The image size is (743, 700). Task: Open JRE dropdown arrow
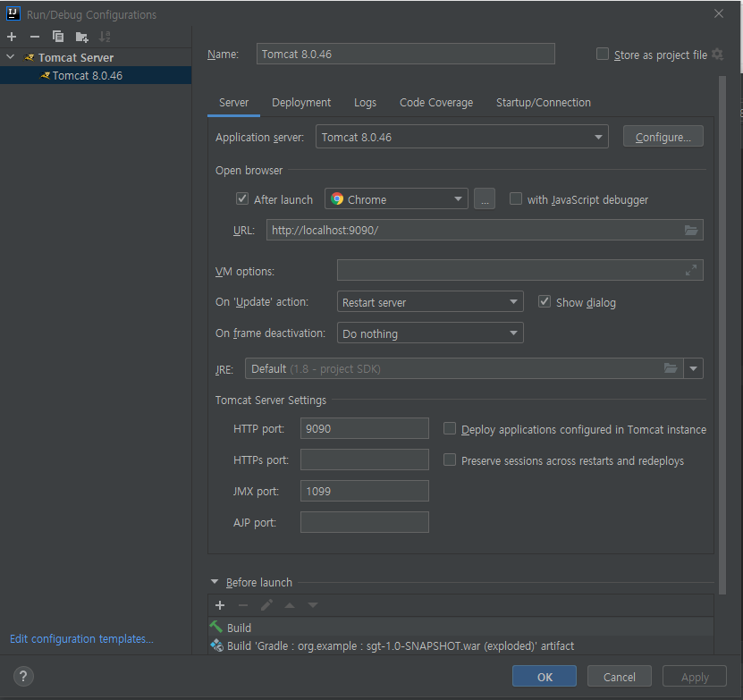pyautogui.click(x=693, y=368)
